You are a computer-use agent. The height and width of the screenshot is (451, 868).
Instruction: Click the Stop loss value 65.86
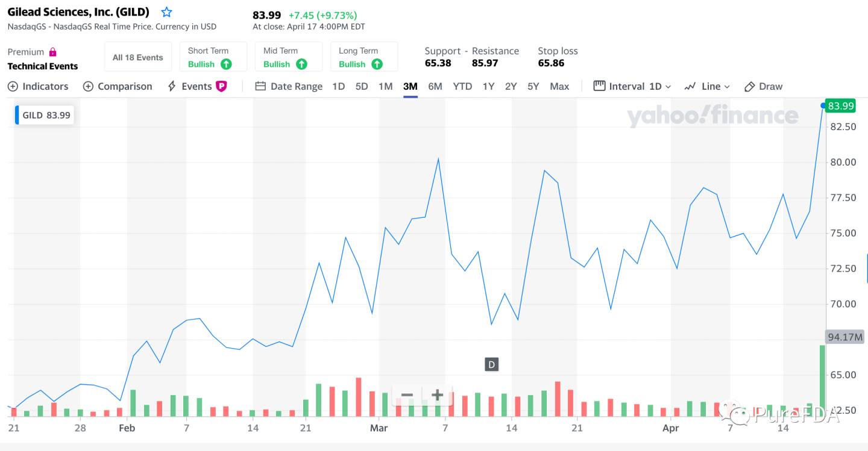coord(552,63)
